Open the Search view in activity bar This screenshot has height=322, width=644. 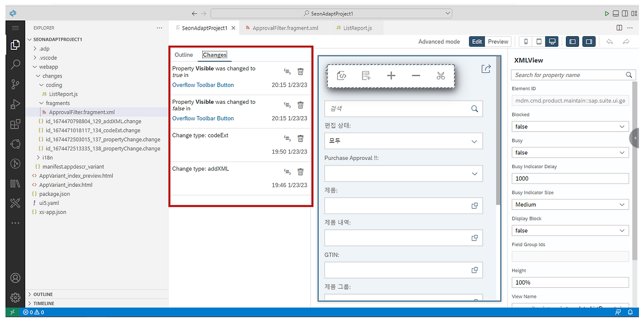pyautogui.click(x=15, y=64)
